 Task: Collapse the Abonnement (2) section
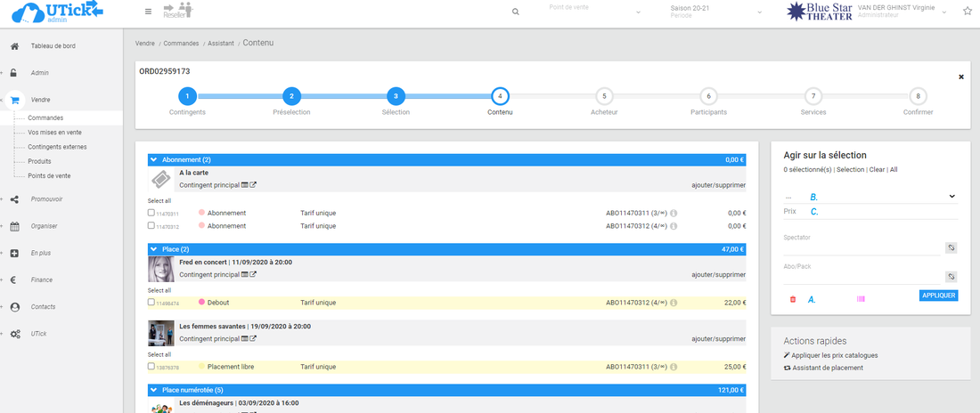coord(153,159)
